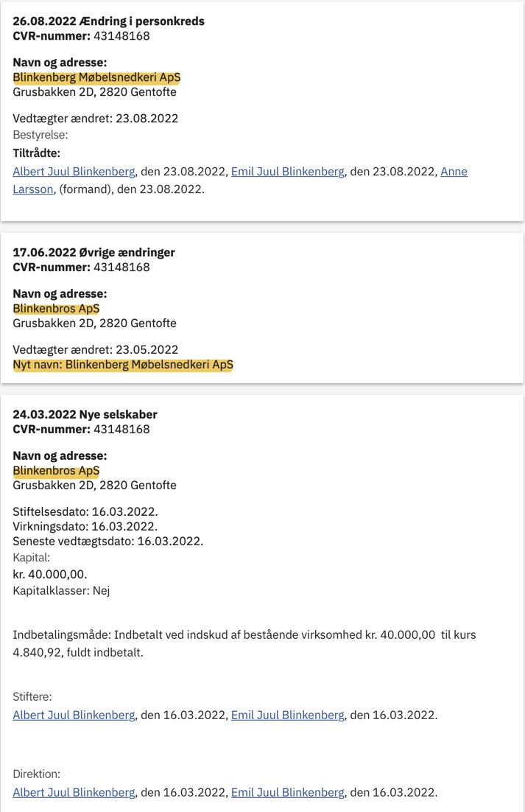Click the kr. 40.000,00 capital amount
525x812 pixels.
(50, 574)
